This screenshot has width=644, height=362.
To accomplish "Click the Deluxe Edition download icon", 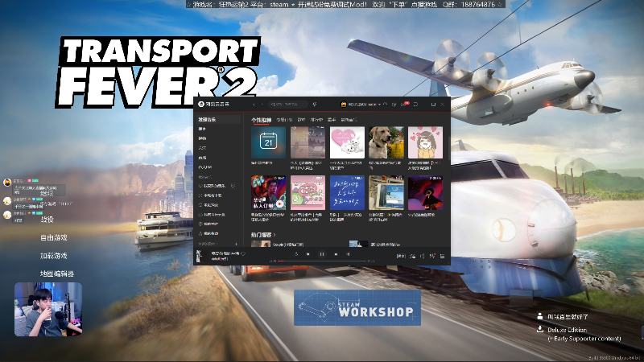I will (x=540, y=329).
